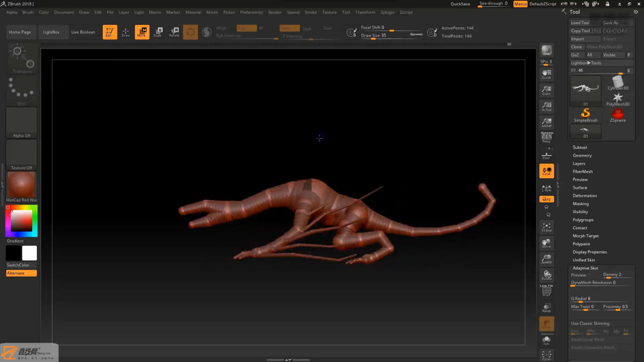
Task: Click the Frame mesh icon
Action: pos(546,227)
